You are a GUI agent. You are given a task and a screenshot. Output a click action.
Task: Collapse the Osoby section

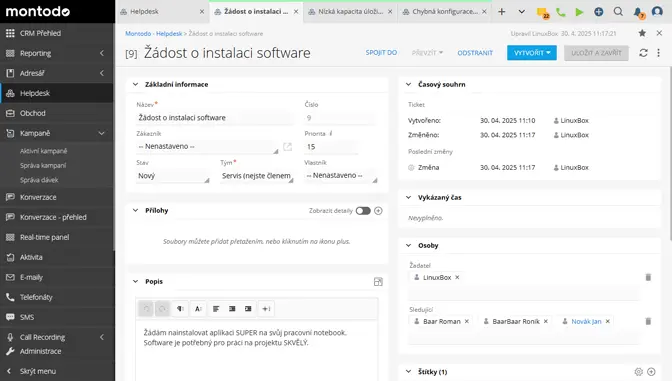pyautogui.click(x=408, y=245)
